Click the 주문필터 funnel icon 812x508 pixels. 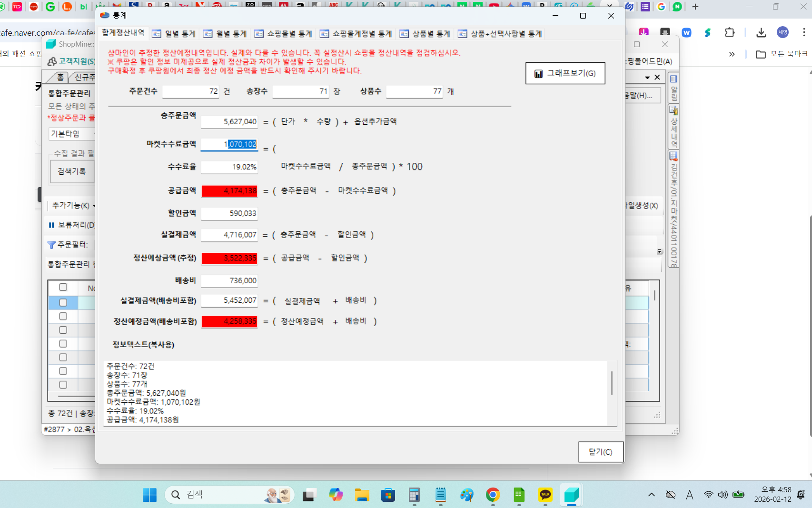[x=51, y=245]
